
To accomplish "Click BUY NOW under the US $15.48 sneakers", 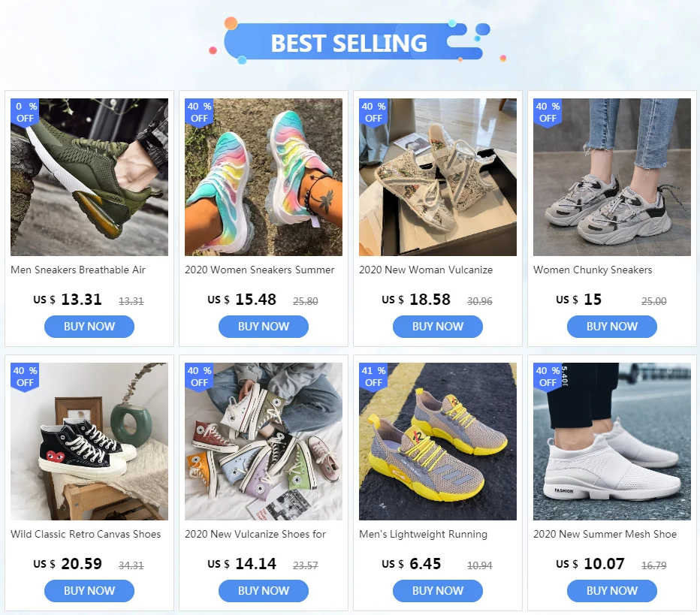I will pos(264,326).
